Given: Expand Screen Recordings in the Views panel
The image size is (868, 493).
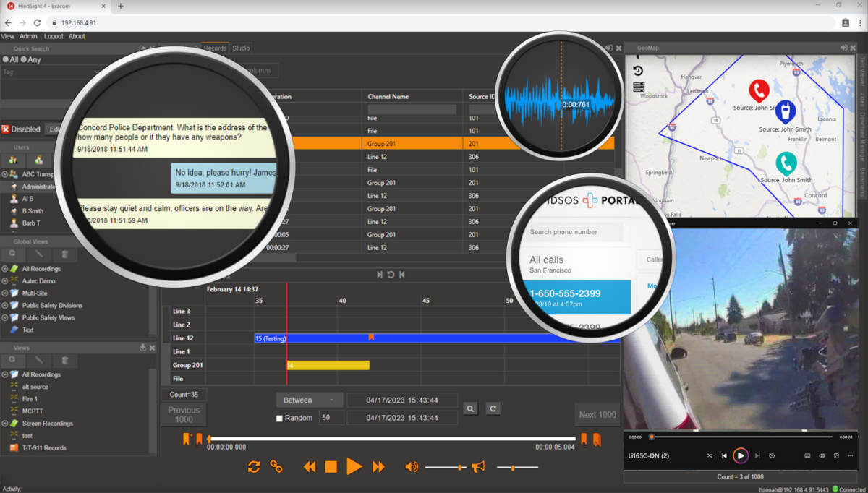Looking at the screenshot, I should 6,423.
